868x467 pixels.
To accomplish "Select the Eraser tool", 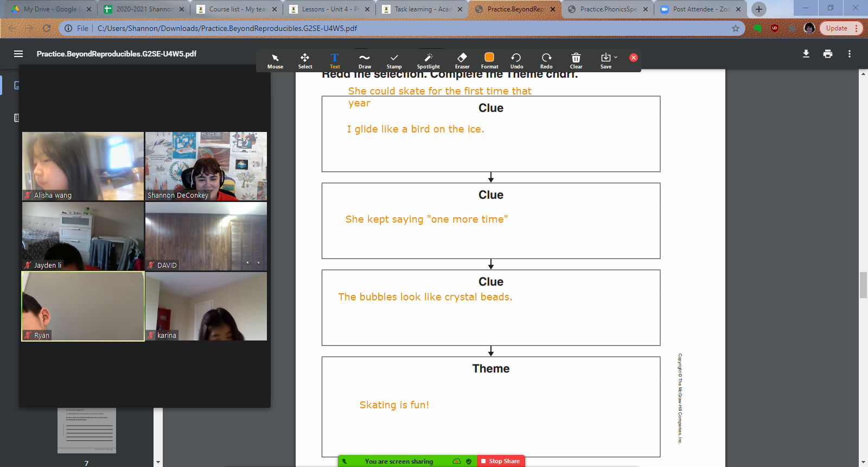I will pos(462,61).
